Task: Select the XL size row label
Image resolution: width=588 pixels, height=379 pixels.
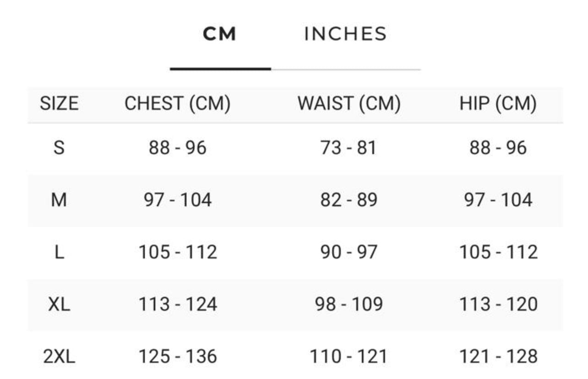Action: click(x=59, y=304)
